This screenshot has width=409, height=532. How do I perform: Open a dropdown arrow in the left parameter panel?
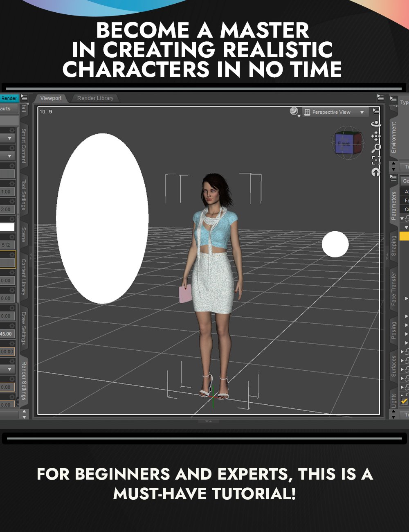coord(9,138)
